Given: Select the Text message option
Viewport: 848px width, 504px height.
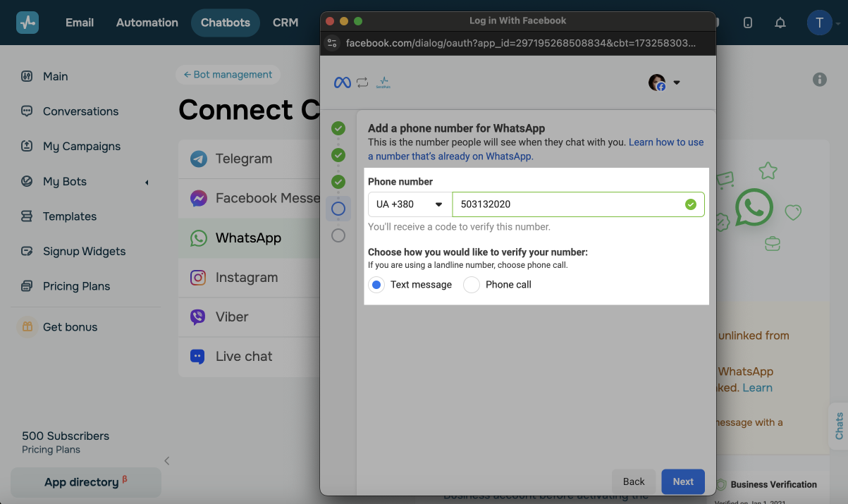Looking at the screenshot, I should click(376, 285).
